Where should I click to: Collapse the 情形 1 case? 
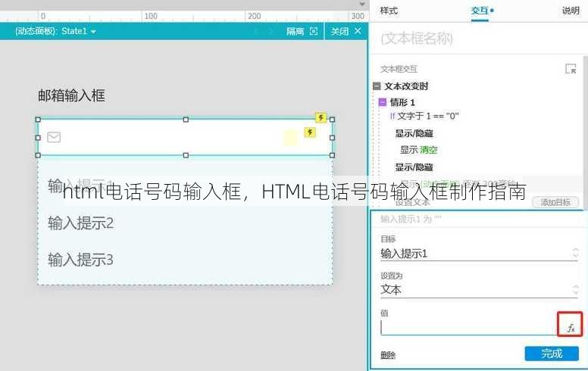[x=382, y=102]
